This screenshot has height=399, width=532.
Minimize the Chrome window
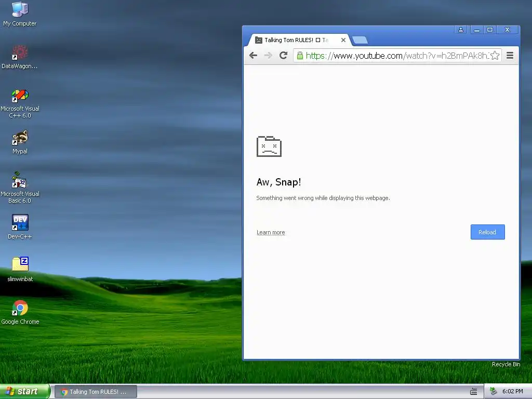point(477,30)
